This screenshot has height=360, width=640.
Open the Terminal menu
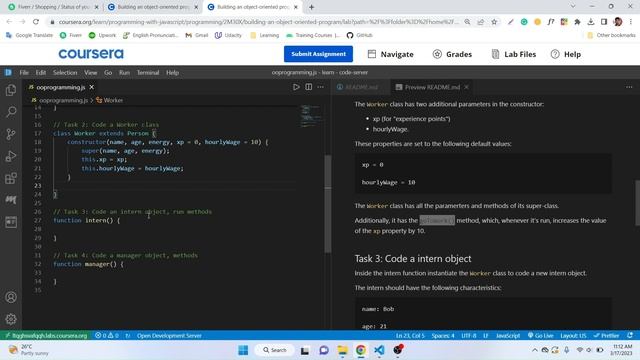point(148,72)
